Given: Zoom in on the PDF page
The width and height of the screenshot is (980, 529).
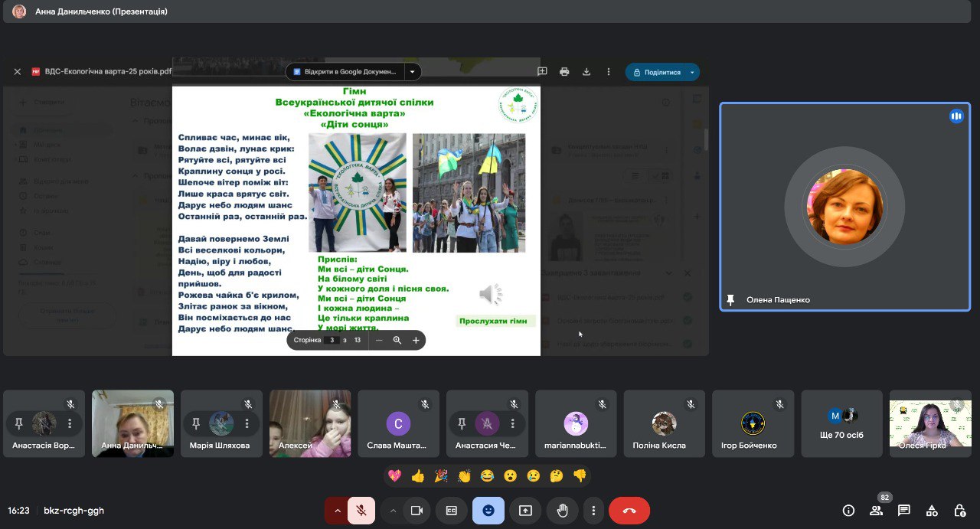Looking at the screenshot, I should coord(416,340).
